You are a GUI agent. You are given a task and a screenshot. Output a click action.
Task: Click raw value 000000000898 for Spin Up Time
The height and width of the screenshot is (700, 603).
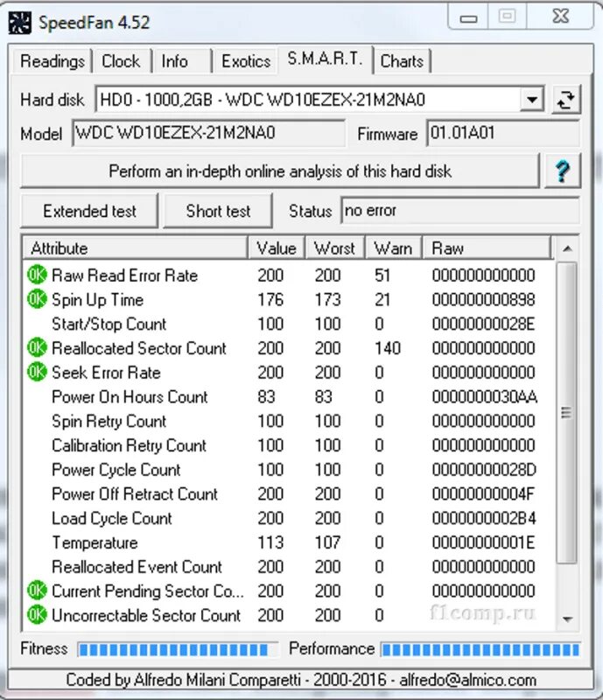coord(483,299)
